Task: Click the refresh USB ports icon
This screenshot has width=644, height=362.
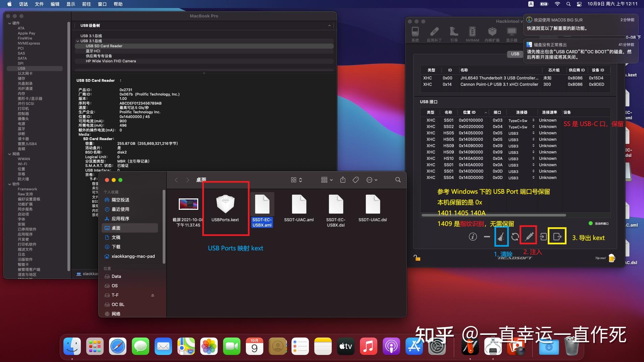Action: pos(514,237)
